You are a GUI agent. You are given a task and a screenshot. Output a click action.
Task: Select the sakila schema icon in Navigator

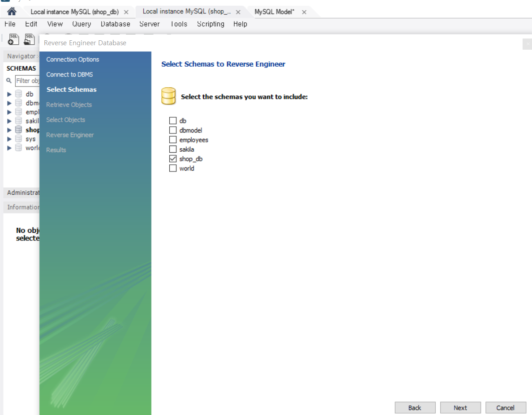[19, 121]
